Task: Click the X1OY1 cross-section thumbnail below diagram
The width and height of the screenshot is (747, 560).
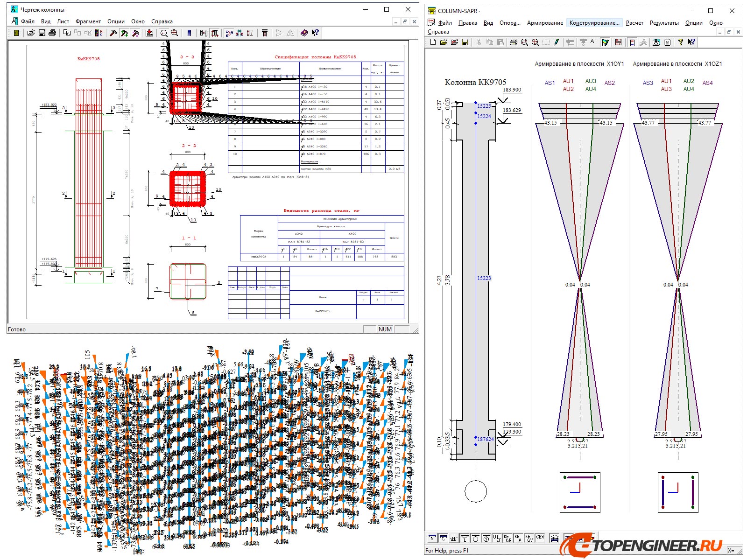Action: (x=580, y=492)
